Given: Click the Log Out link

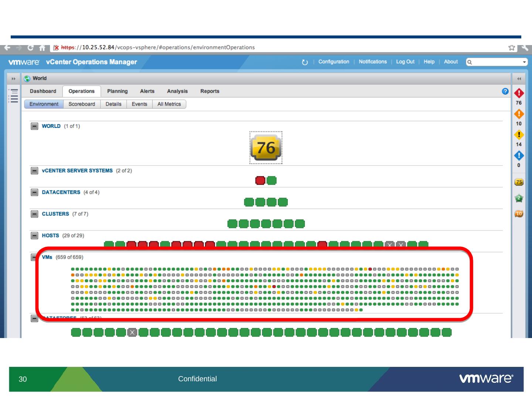Looking at the screenshot, I should coord(405,62).
